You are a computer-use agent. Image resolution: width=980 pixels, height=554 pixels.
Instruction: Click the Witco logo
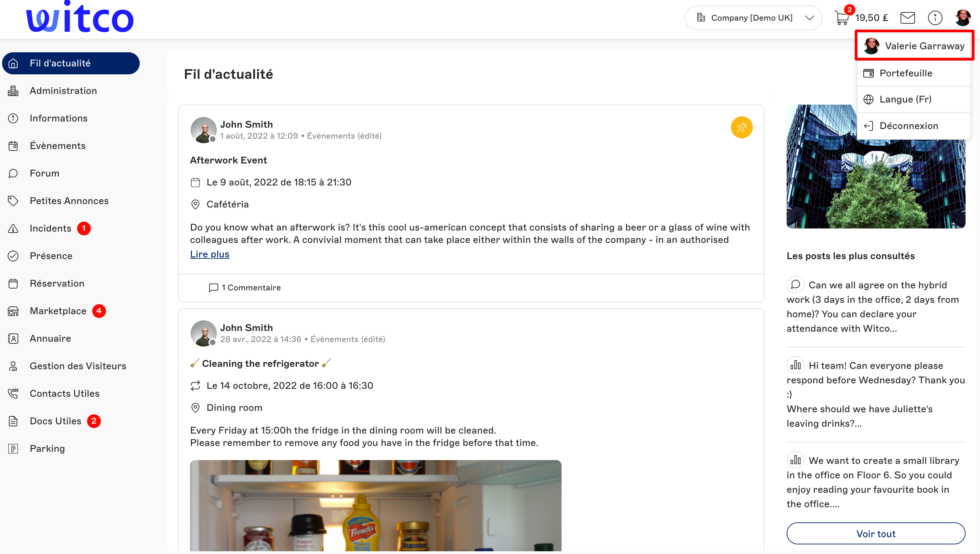coord(80,17)
